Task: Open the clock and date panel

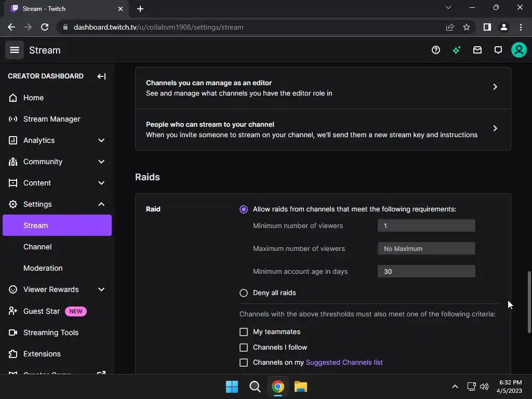Action: [x=510, y=387]
